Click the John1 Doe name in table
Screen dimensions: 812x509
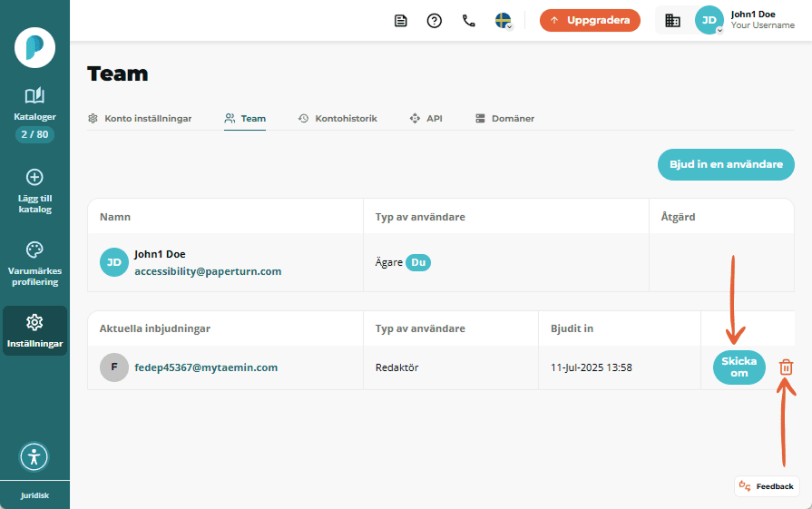coord(160,254)
